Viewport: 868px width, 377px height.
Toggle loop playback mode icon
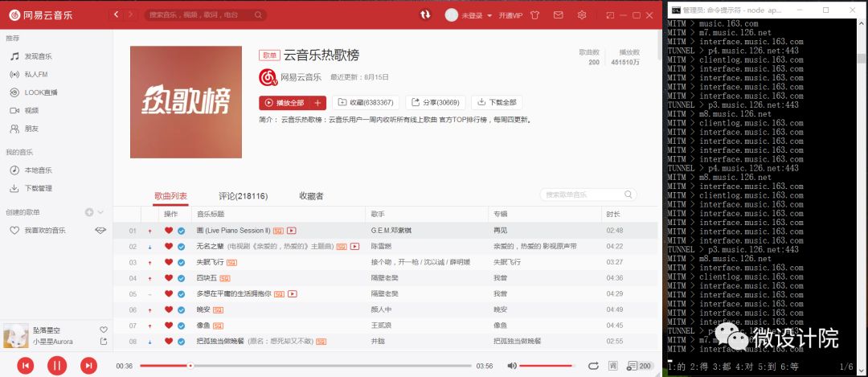click(x=593, y=366)
